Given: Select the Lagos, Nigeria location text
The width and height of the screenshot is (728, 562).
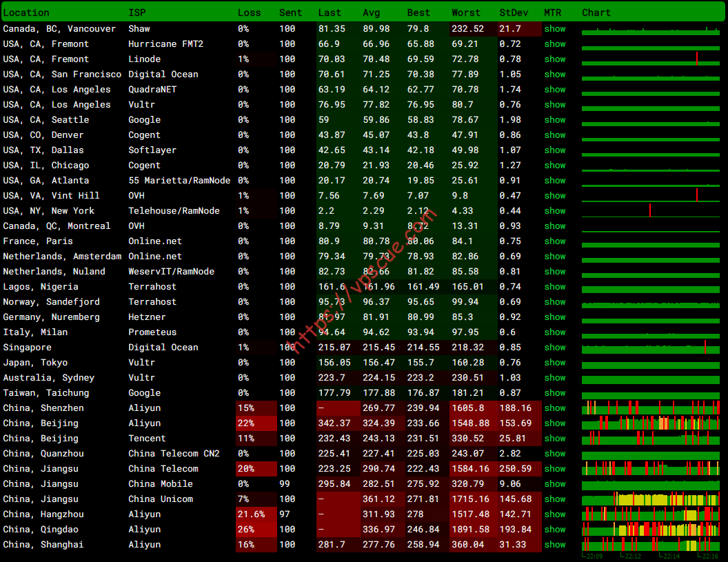Looking at the screenshot, I should tap(41, 287).
